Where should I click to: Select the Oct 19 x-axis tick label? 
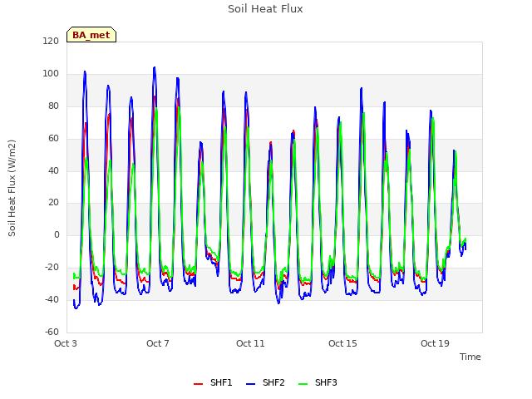click(435, 343)
